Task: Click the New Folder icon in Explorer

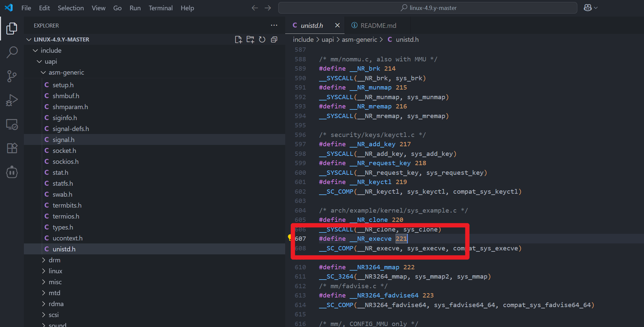Action: pos(250,39)
